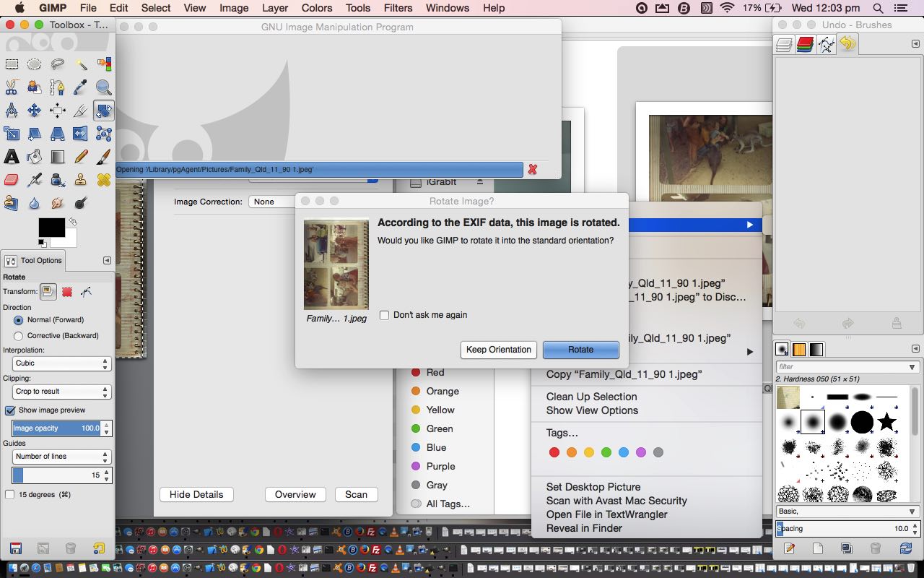Open Clipping Crop to result dropdown
Screen dimensions: 924x578
click(x=61, y=392)
